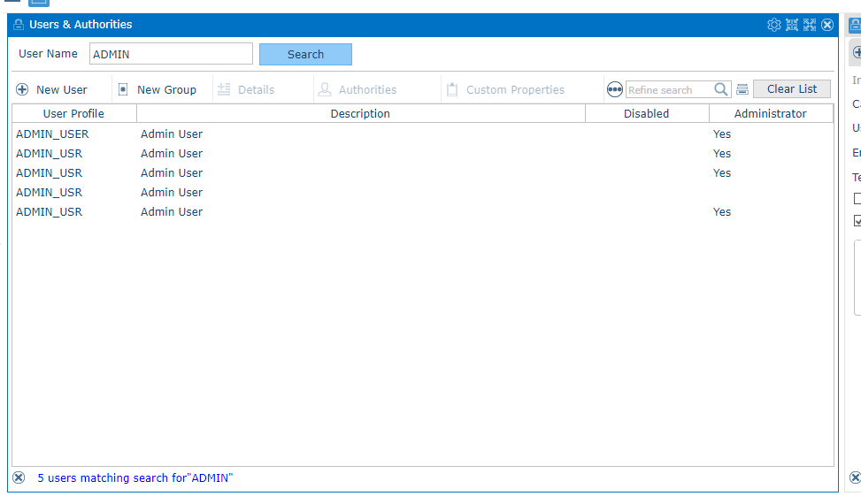Toggle the ticked checkbox in the adjacent right panel
861x504 pixels.
pos(857,220)
